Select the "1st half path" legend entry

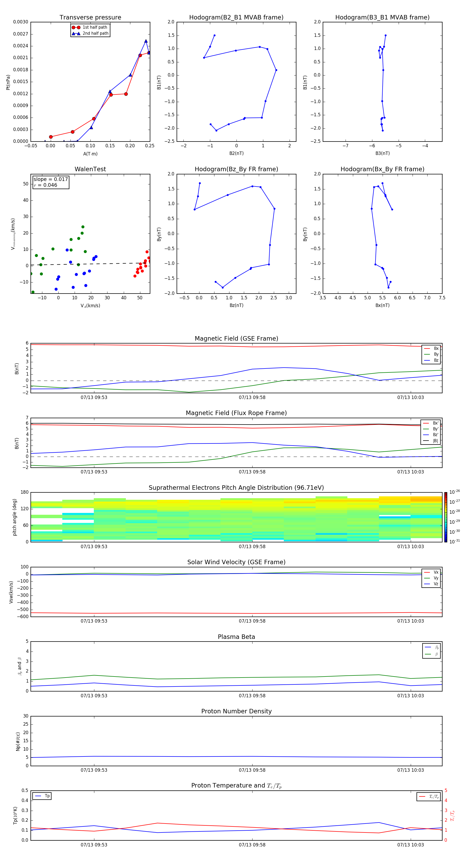click(90, 27)
